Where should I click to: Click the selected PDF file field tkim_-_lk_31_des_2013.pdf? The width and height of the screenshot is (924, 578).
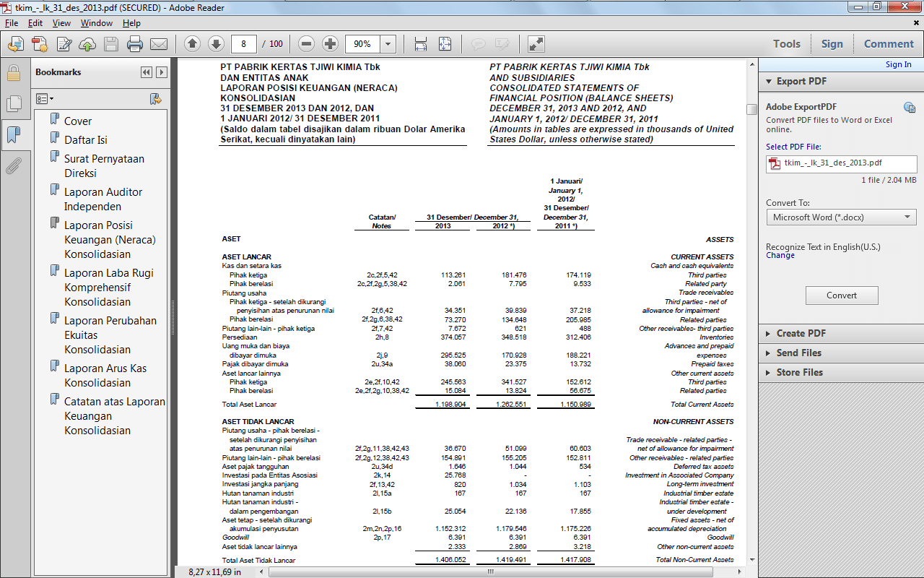click(842, 163)
